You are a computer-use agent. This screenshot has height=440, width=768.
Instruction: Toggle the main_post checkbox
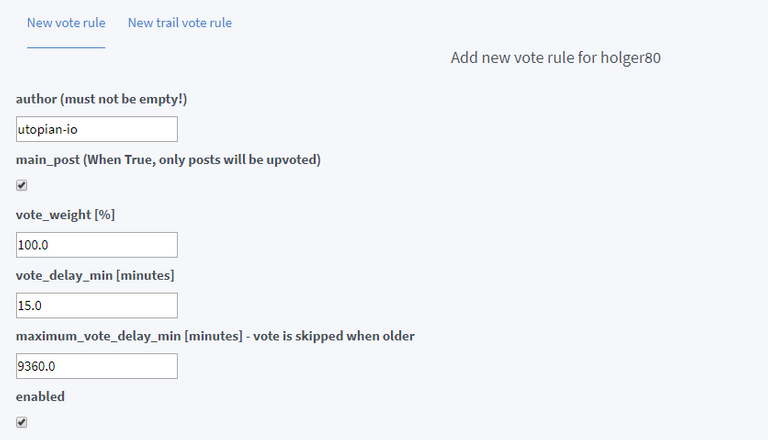tap(22, 185)
